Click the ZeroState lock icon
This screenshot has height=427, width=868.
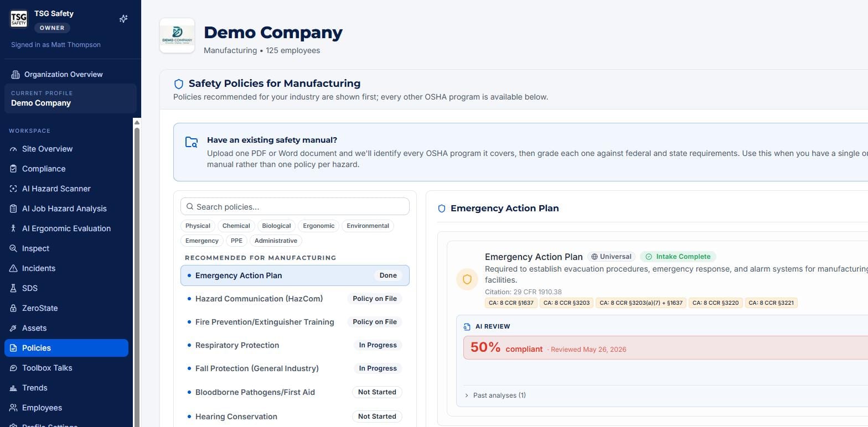pyautogui.click(x=13, y=308)
